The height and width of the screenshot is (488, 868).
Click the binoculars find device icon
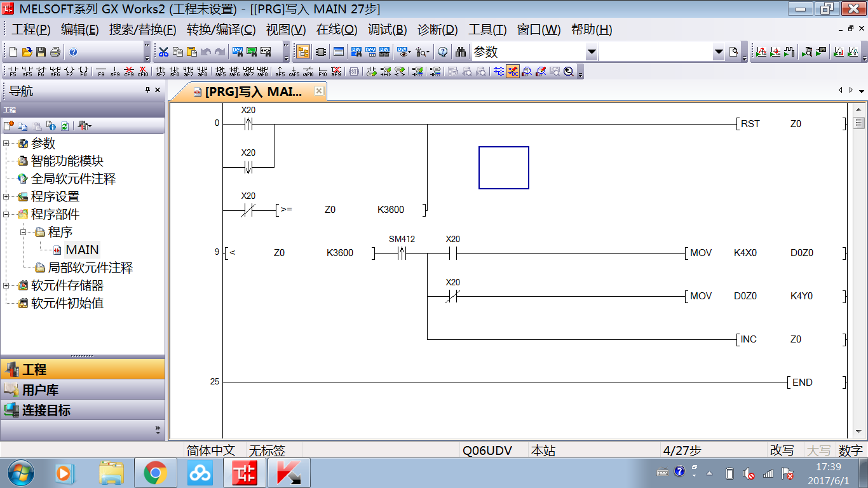(x=461, y=52)
